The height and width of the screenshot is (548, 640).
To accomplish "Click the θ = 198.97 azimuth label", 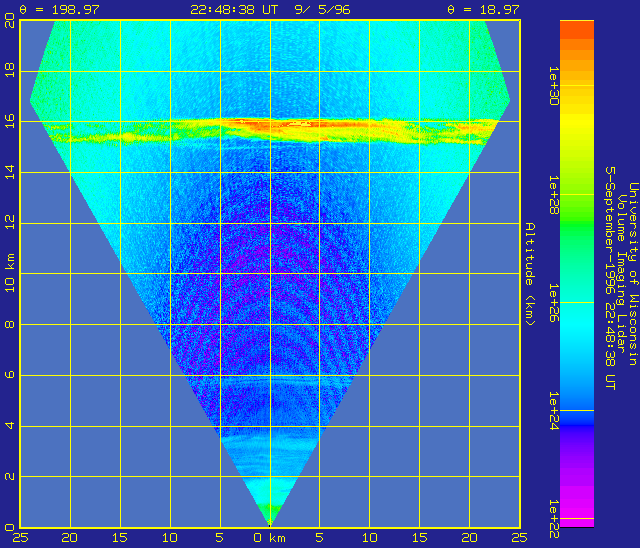I will (x=60, y=9).
